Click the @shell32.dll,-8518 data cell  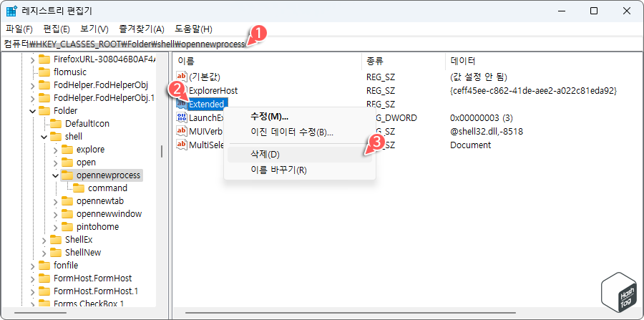[x=487, y=132]
